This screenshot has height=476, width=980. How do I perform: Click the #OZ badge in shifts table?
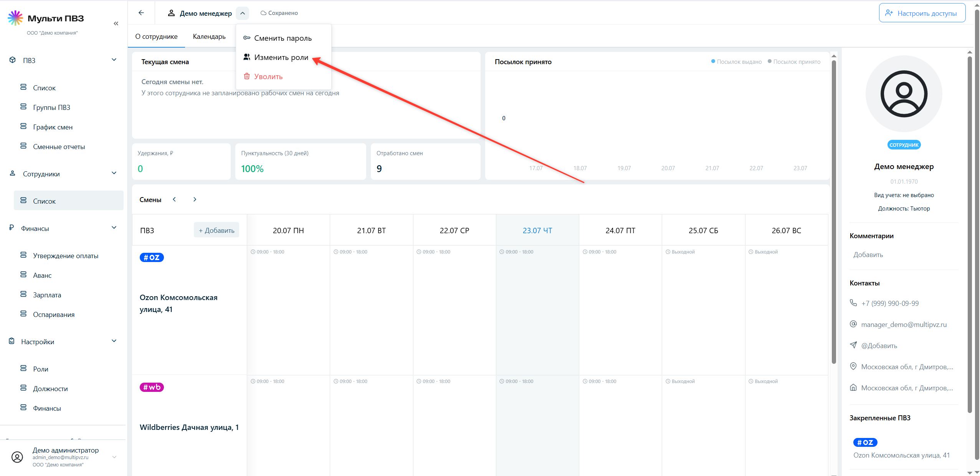pos(152,257)
